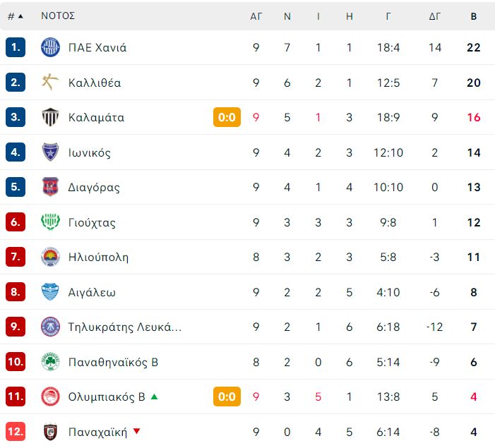Viewport: 495px width, 448px height.
Task: Click the Παναθηναϊκός Β shamrock crest
Action: pyautogui.click(x=51, y=361)
